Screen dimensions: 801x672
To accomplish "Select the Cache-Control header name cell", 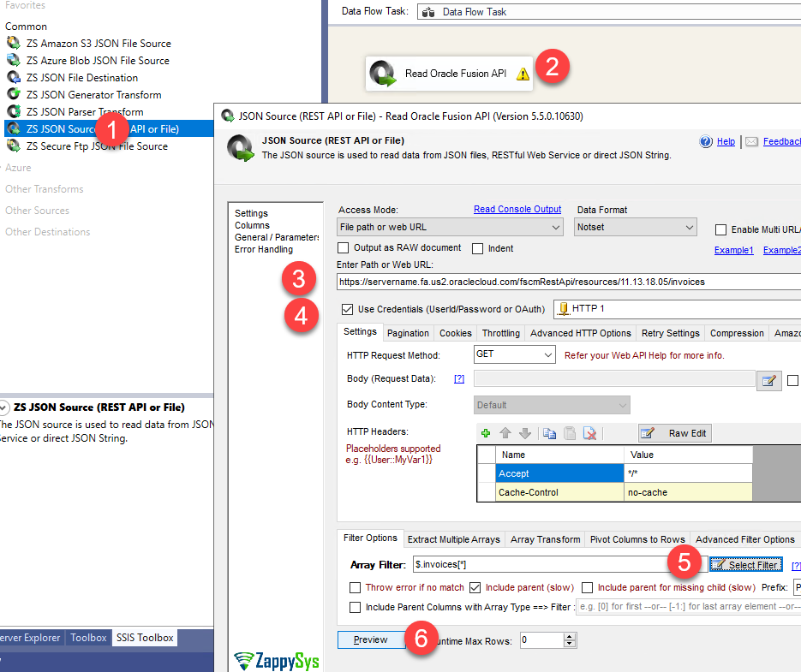I will click(559, 492).
